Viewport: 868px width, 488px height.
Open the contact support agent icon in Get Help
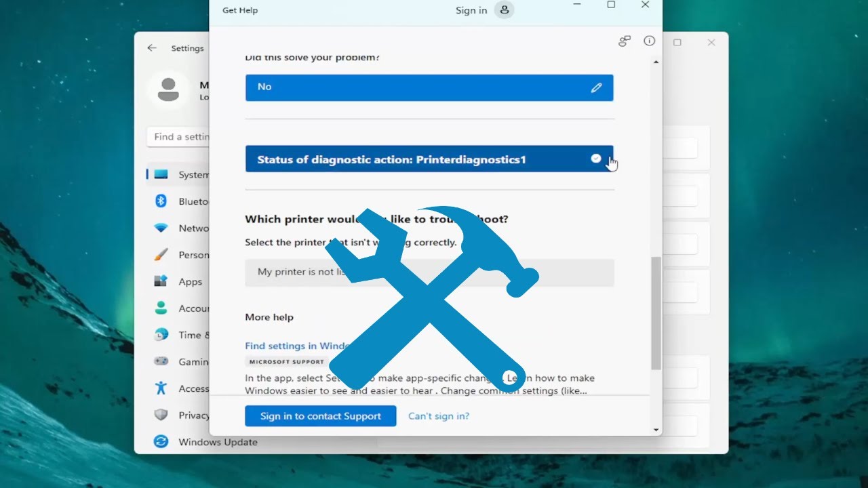[x=625, y=41]
